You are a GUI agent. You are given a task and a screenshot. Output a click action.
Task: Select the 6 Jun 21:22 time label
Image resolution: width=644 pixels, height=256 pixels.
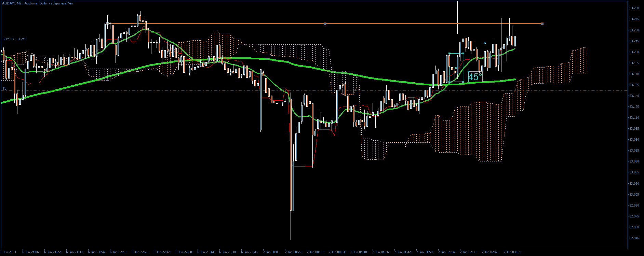pos(52,252)
